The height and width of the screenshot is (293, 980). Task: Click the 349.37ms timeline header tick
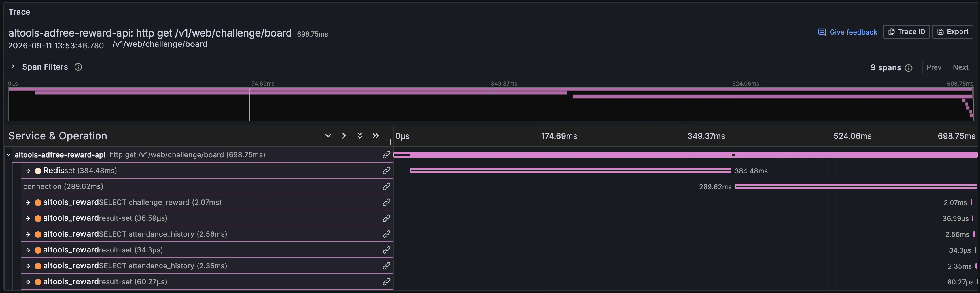[706, 136]
